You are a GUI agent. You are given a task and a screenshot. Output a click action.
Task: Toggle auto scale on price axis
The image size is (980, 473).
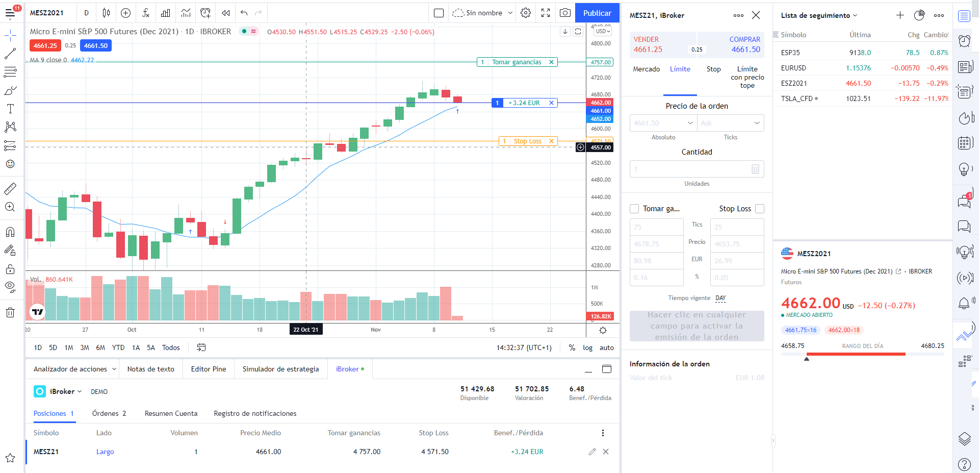click(x=607, y=347)
